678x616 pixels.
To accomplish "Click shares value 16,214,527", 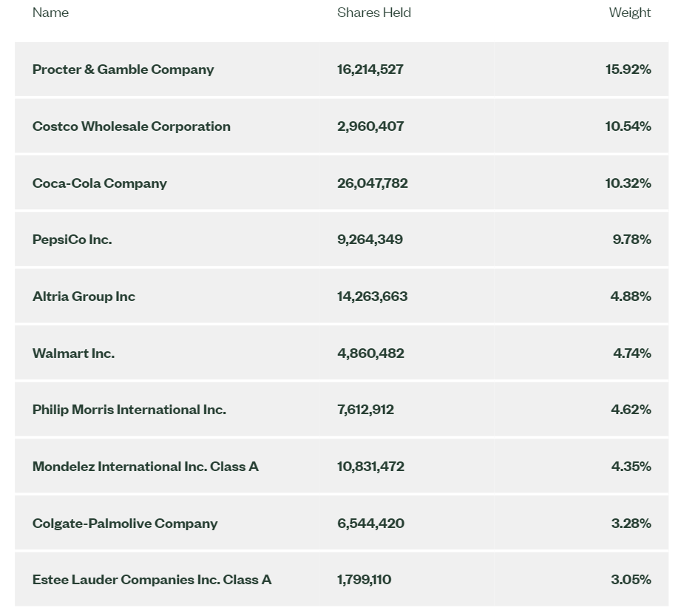I will 370,70.
